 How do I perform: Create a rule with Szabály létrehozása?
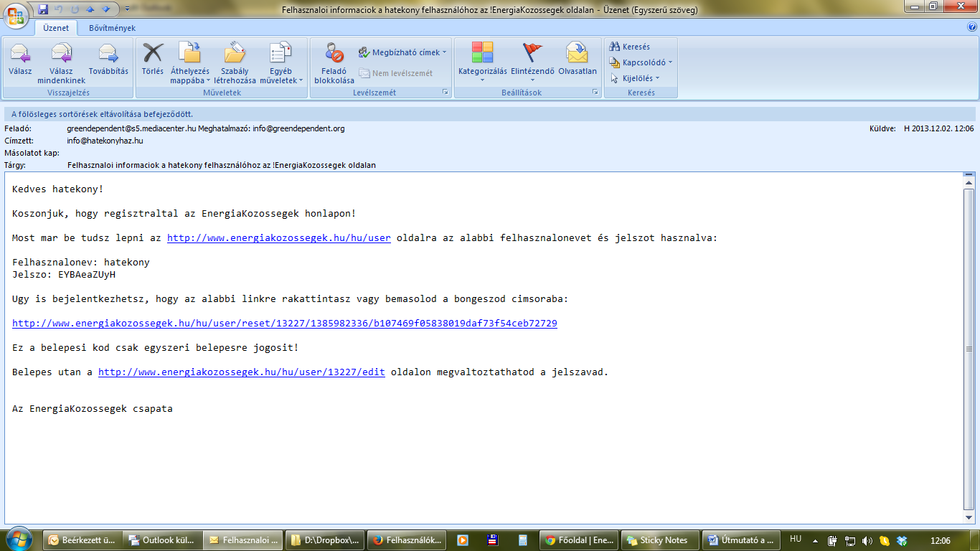point(235,63)
